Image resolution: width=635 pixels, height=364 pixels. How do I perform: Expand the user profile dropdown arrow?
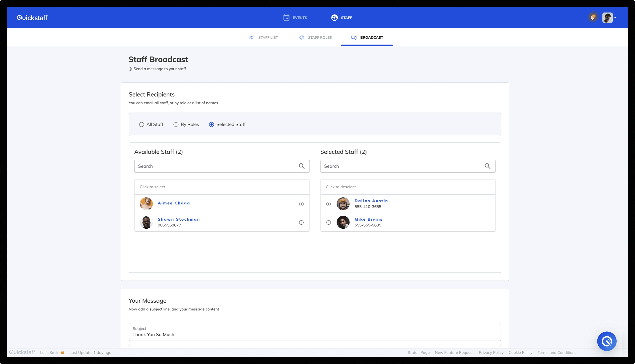coord(615,18)
